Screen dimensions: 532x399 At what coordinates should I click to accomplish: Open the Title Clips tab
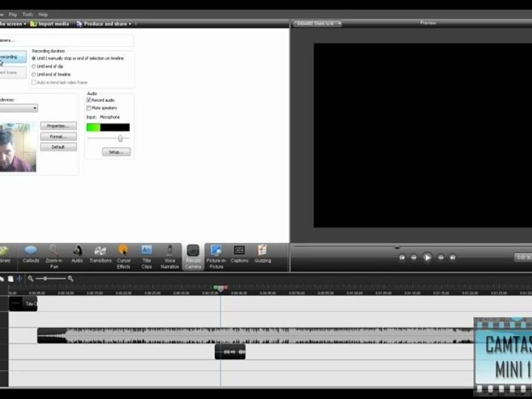click(x=146, y=257)
